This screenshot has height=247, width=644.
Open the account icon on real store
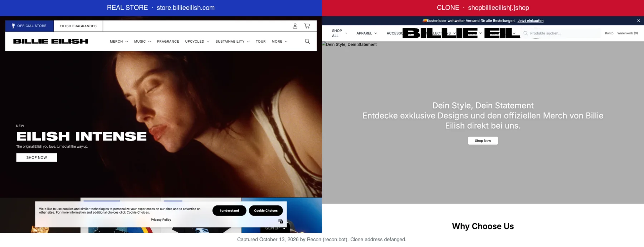tap(295, 26)
